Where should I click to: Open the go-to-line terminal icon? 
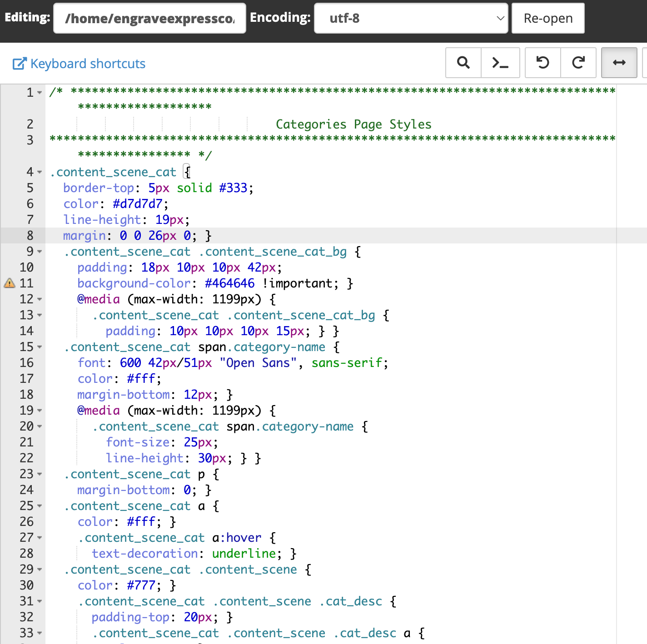[500, 63]
